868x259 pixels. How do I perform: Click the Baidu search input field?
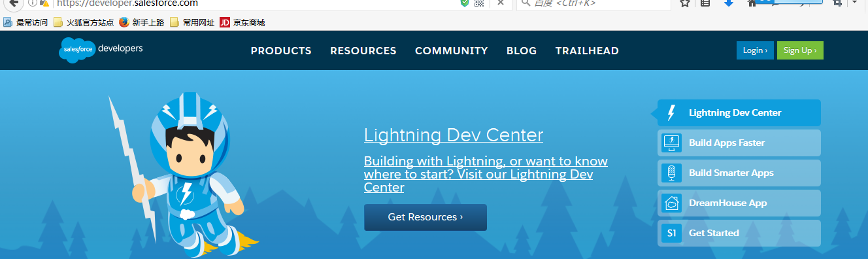tap(593, 3)
